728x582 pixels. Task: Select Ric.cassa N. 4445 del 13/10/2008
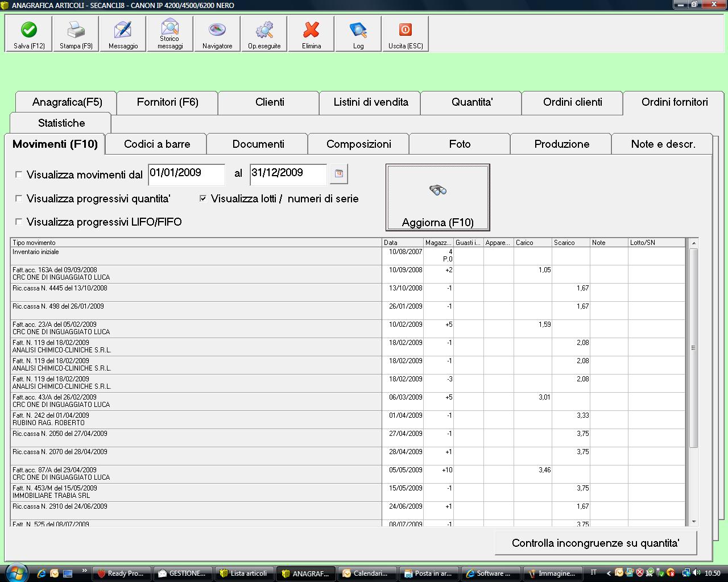pyautogui.click(x=348, y=292)
